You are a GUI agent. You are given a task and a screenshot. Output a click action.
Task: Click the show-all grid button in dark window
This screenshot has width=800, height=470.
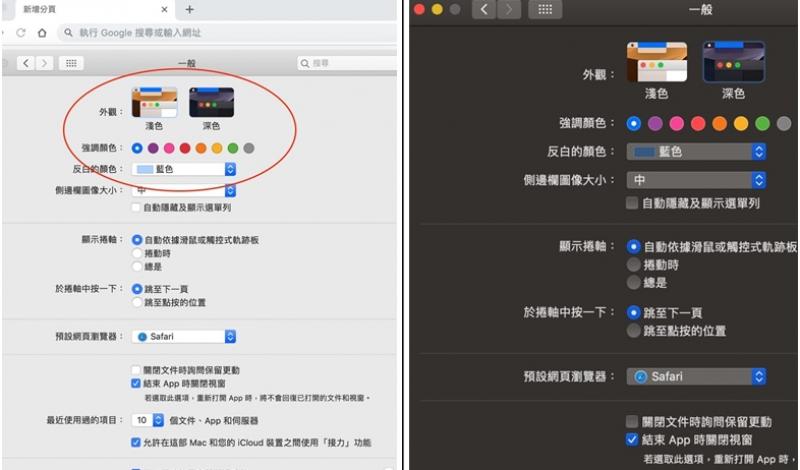point(545,9)
